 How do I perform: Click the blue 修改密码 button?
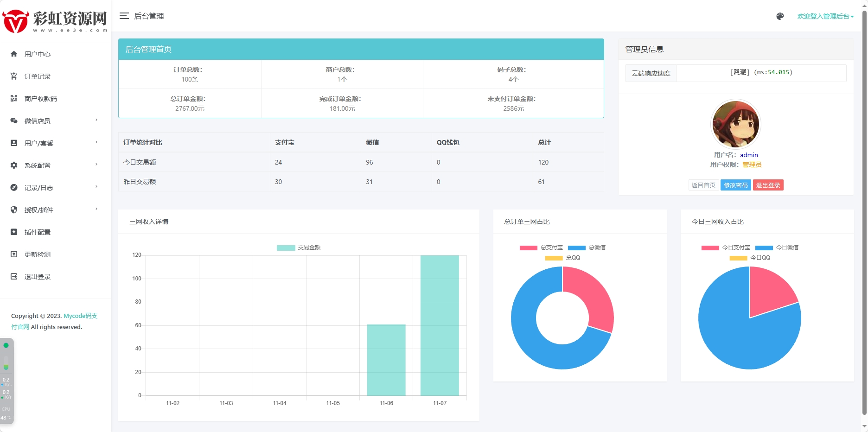[x=735, y=185]
